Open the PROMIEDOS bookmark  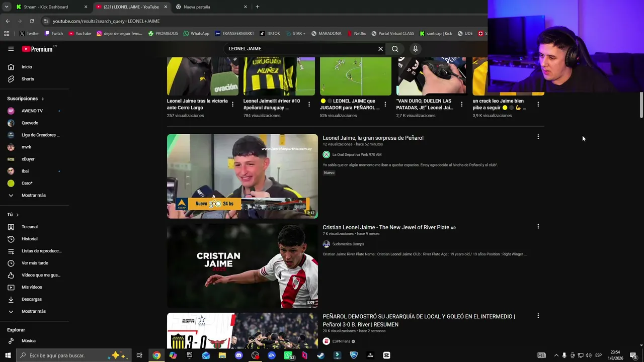click(163, 34)
